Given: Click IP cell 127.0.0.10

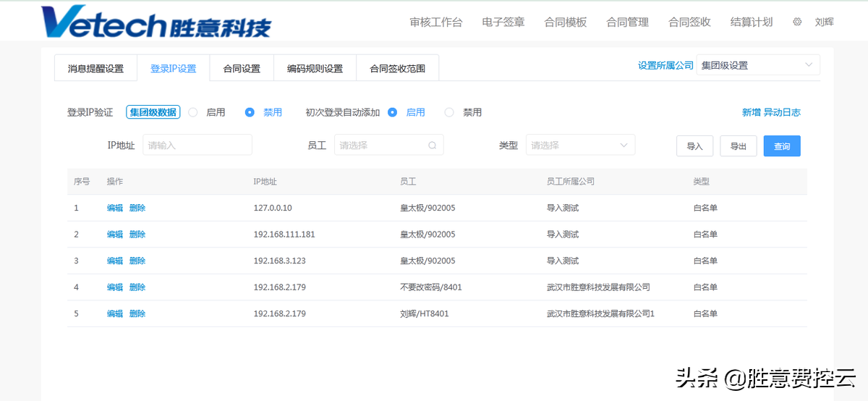Looking at the screenshot, I should 273,208.
